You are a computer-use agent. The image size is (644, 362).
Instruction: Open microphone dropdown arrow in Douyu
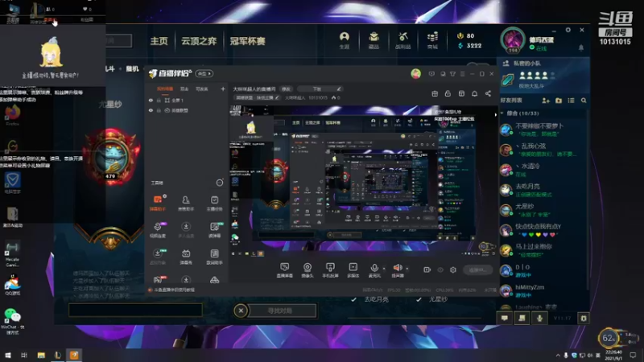pyautogui.click(x=384, y=269)
